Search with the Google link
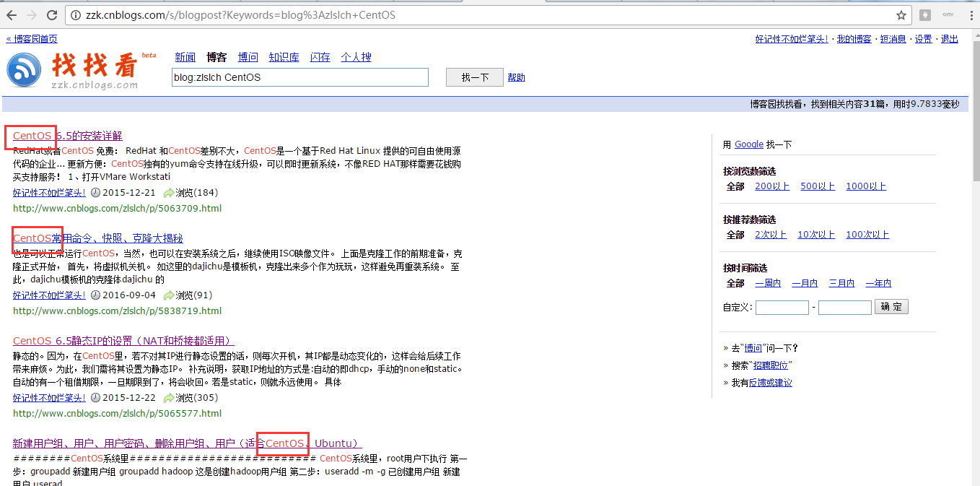Viewport: 980px width, 486px height. pos(749,144)
